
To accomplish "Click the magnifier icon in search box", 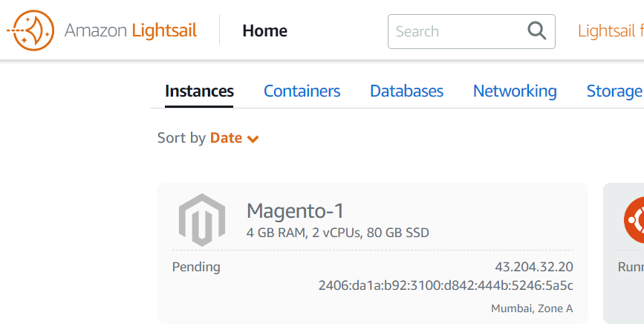I will coord(536,31).
